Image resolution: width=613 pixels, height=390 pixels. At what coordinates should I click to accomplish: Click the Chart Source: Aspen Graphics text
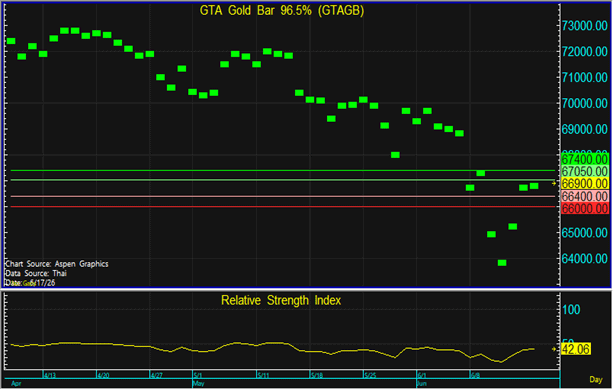point(57,264)
